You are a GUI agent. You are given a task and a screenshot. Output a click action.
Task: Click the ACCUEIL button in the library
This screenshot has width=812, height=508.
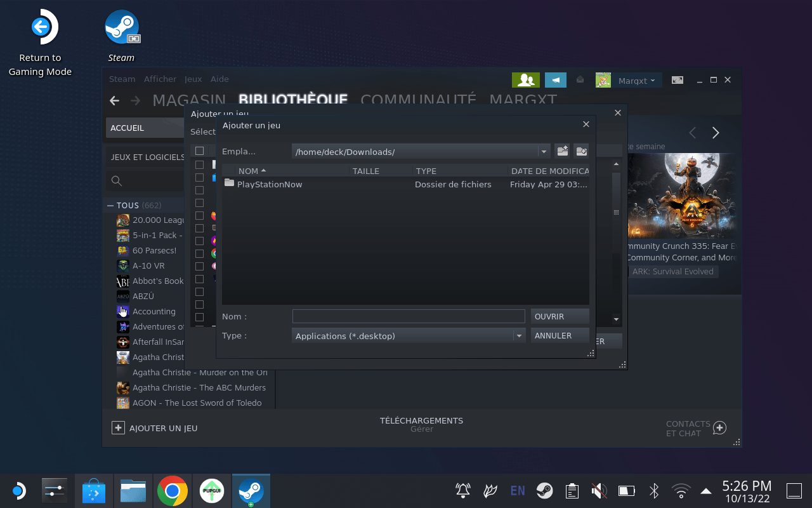[x=145, y=128]
